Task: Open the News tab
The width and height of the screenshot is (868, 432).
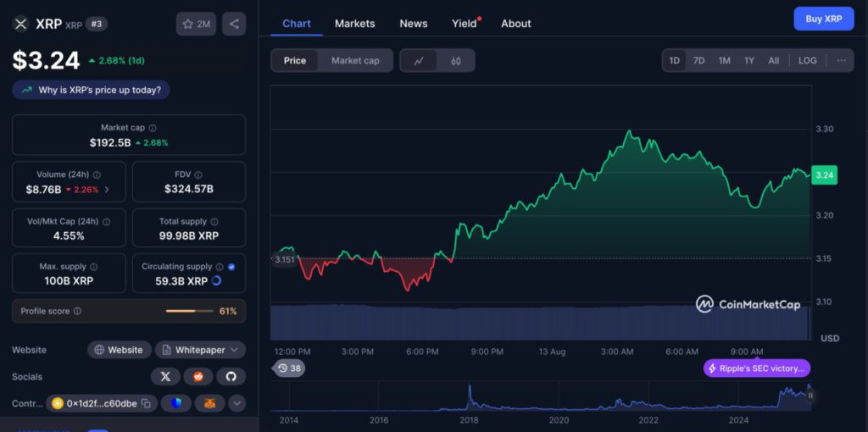Action: (414, 24)
